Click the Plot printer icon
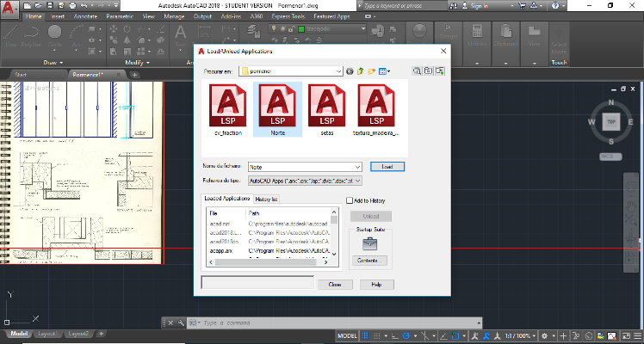The width and height of the screenshot is (644, 344). pos(72,6)
